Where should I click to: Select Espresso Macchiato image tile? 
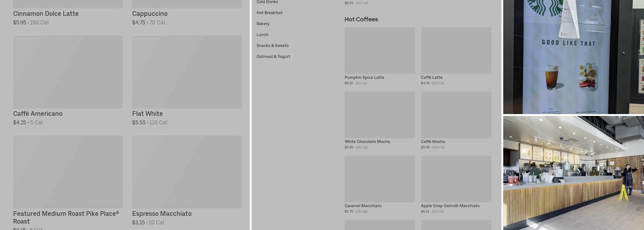point(187,172)
